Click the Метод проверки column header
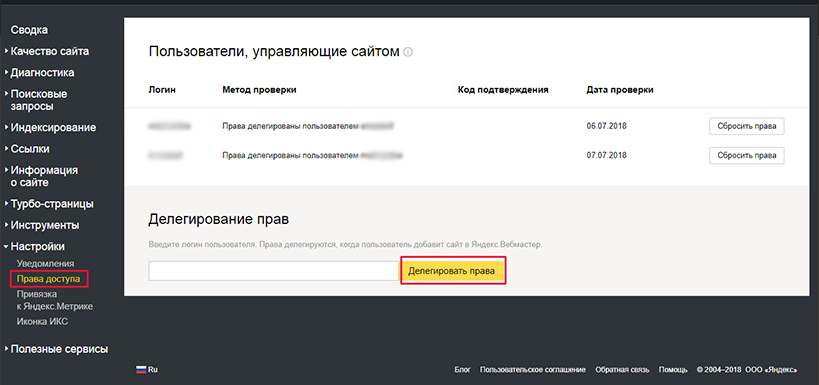The height and width of the screenshot is (385, 819). click(260, 90)
